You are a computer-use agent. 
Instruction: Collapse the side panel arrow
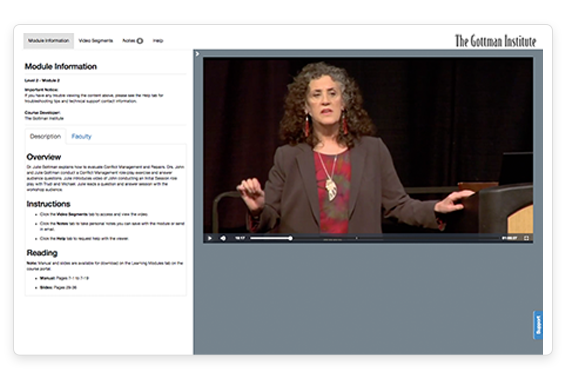tap(197, 54)
